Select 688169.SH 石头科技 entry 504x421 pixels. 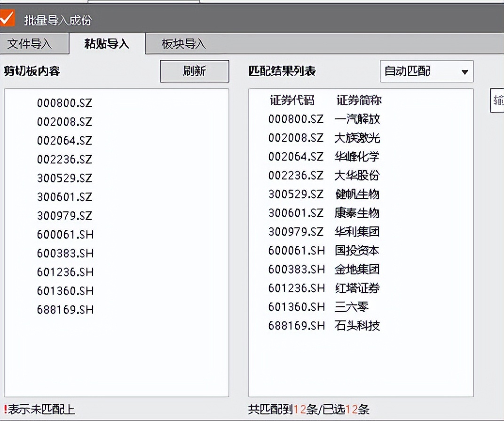324,326
